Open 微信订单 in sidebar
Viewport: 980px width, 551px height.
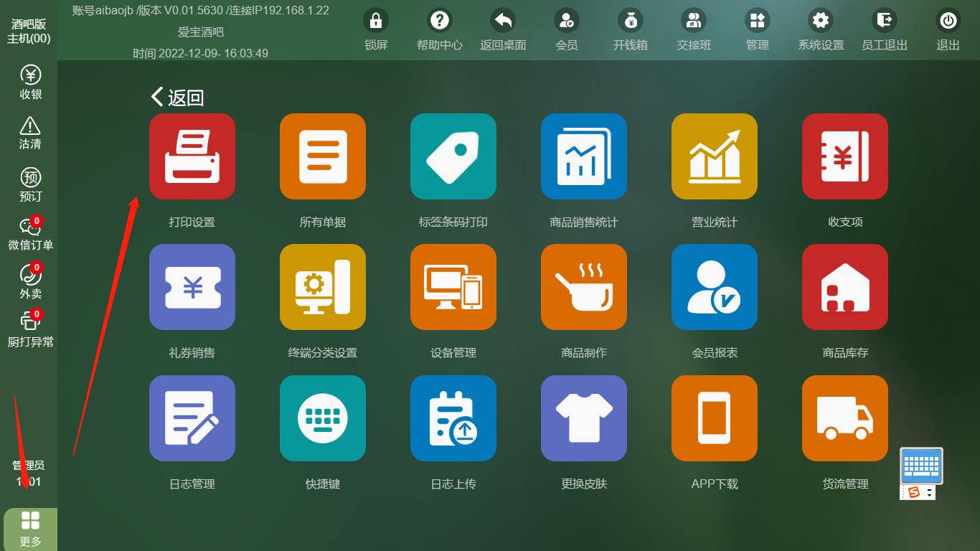[x=30, y=234]
